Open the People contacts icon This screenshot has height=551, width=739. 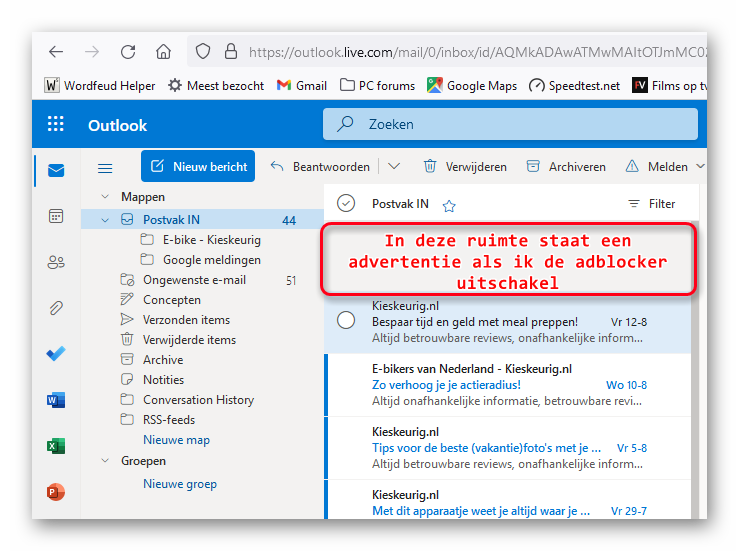[x=56, y=262]
